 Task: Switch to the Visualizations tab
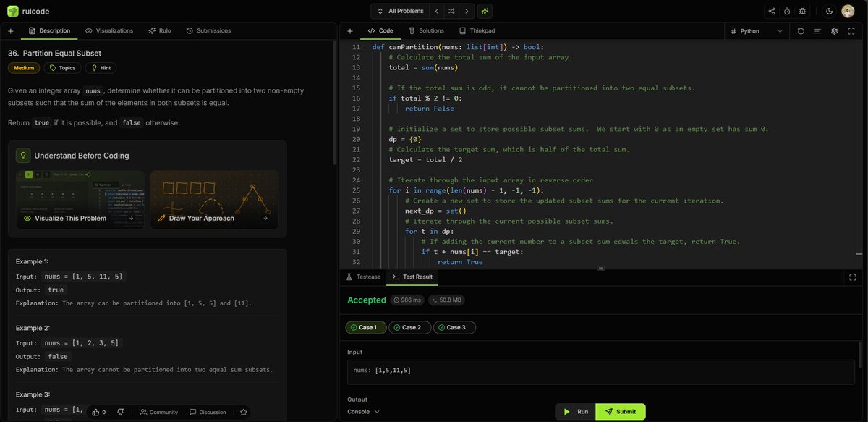[x=109, y=31]
